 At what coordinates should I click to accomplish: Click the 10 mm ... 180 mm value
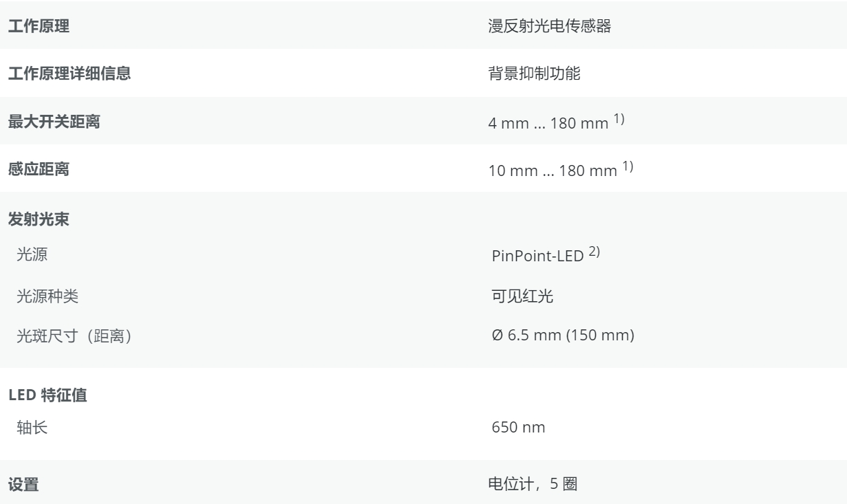click(550, 172)
